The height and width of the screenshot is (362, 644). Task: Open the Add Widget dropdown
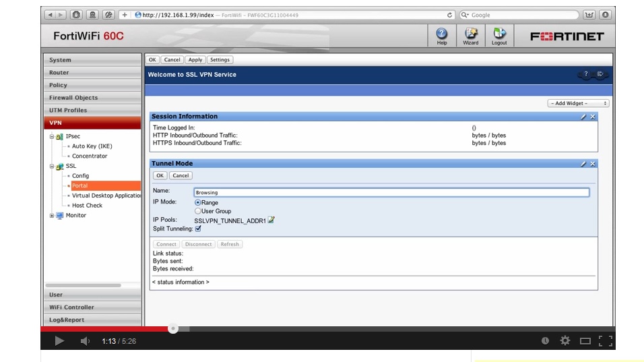click(x=578, y=103)
